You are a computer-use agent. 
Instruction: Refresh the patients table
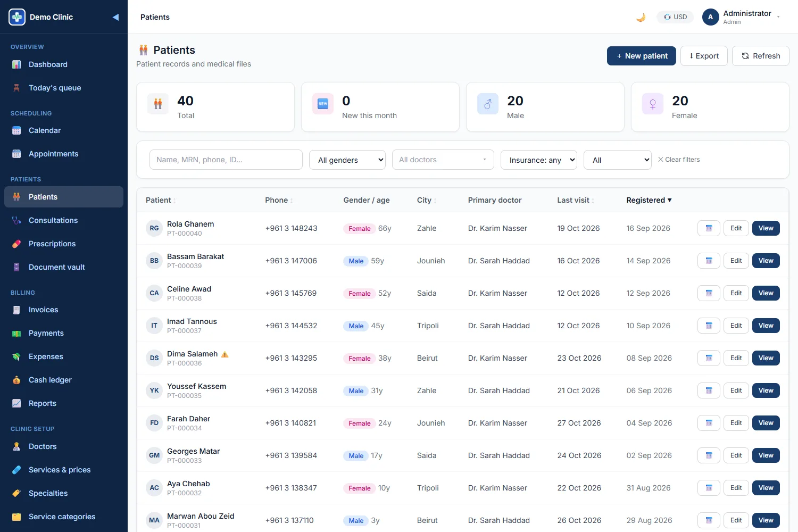point(761,56)
